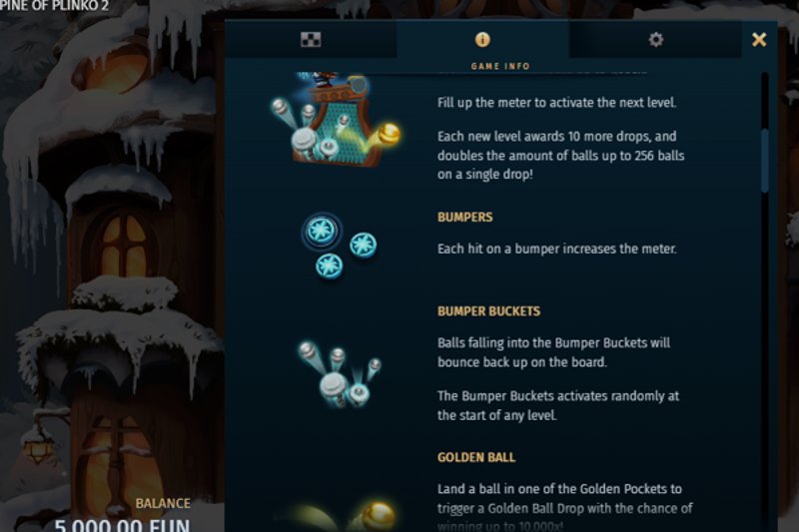This screenshot has width=799, height=532.
Task: Click the GOLDEN BALL heading
Action: (476, 457)
